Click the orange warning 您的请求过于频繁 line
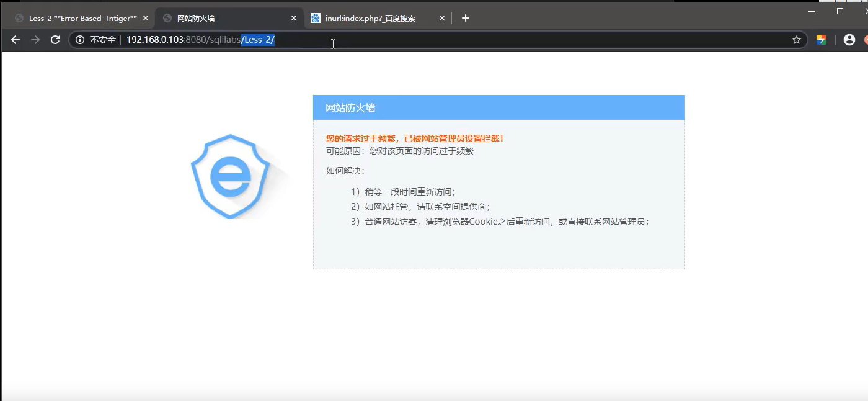The height and width of the screenshot is (401, 868). click(x=415, y=138)
